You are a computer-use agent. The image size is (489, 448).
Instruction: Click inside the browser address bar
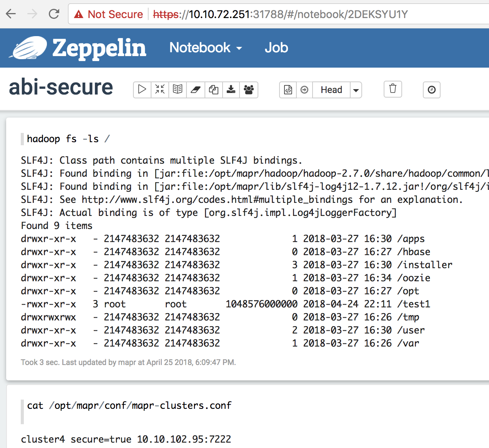269,14
